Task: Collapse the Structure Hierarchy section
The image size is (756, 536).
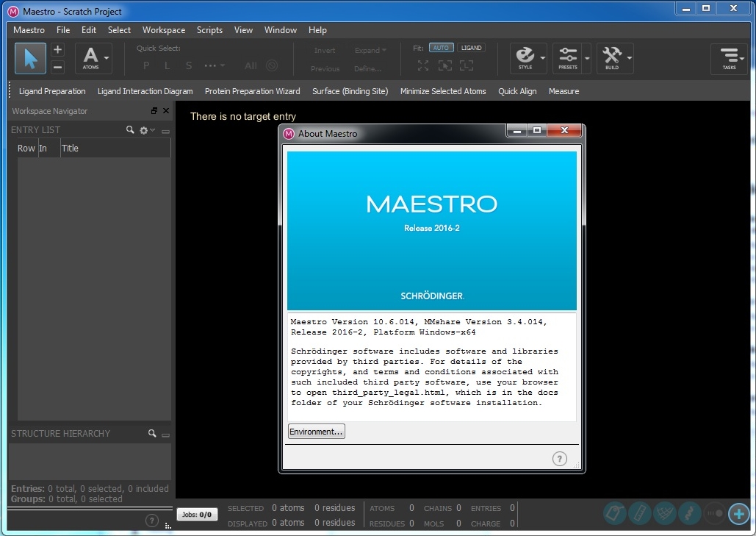Action: [165, 435]
